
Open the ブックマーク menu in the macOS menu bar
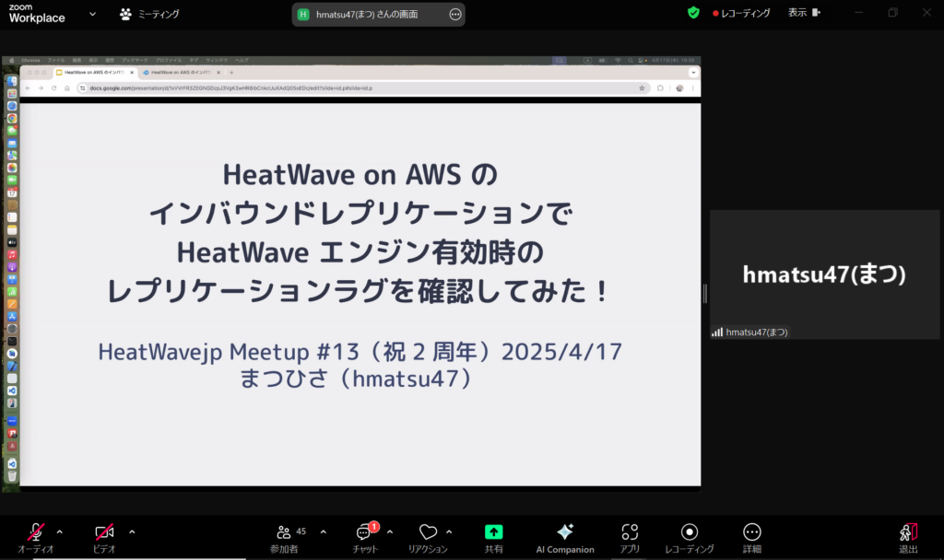pyautogui.click(x=135, y=60)
